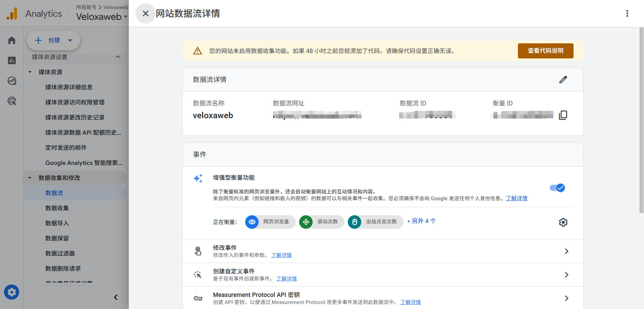This screenshot has width=644, height=309.
Task: Click the +另外4个 link to show more events
Action: point(421,221)
